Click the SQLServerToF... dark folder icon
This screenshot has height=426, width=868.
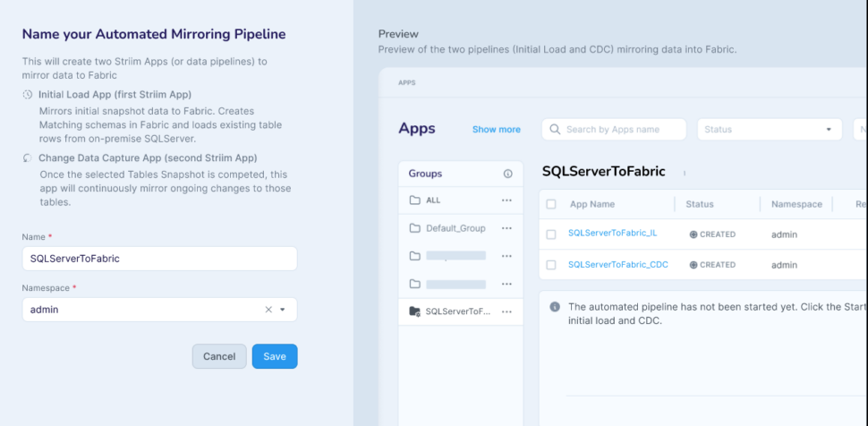coord(414,311)
